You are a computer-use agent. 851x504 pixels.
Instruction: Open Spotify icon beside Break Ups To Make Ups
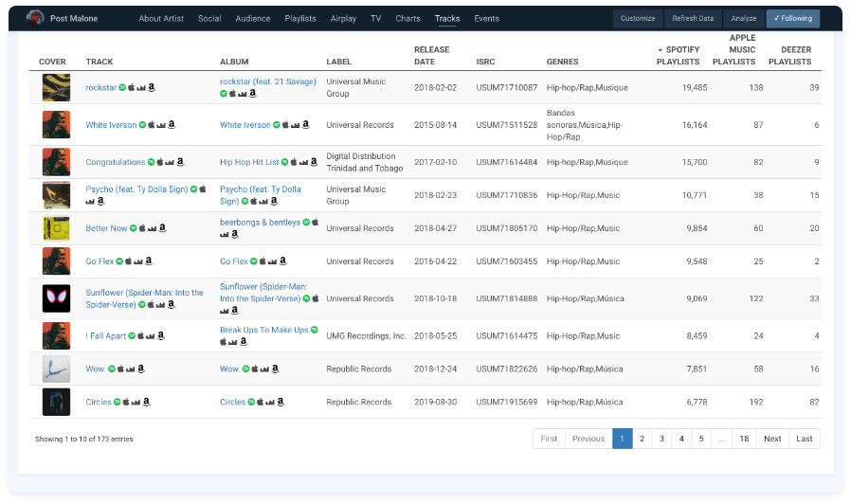[315, 330]
